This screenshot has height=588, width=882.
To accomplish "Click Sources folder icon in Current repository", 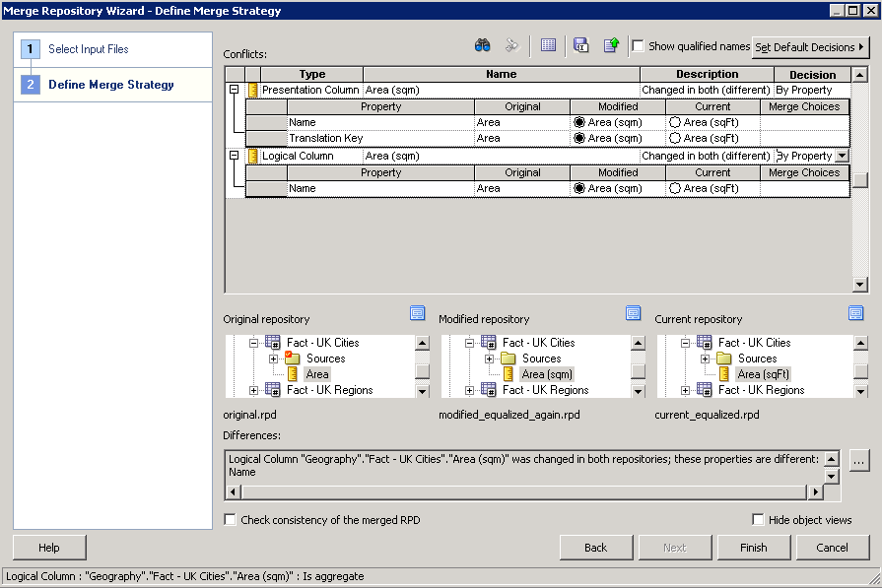I will click(x=724, y=359).
